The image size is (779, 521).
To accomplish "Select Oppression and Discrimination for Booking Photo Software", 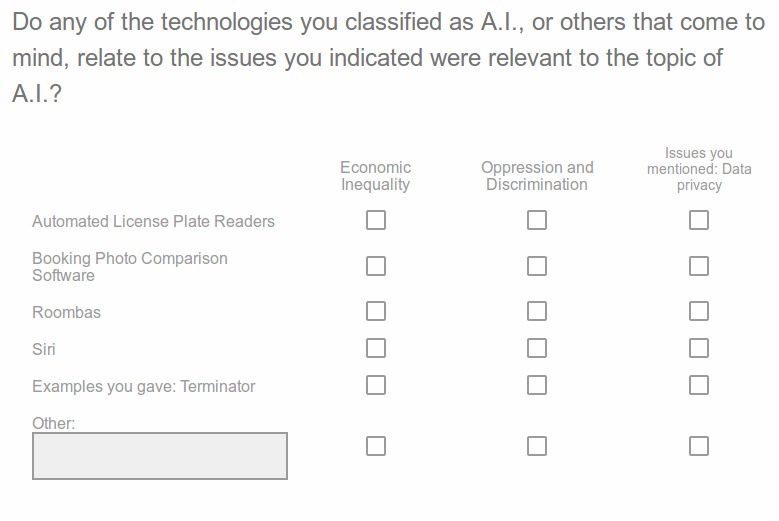I will (x=537, y=266).
